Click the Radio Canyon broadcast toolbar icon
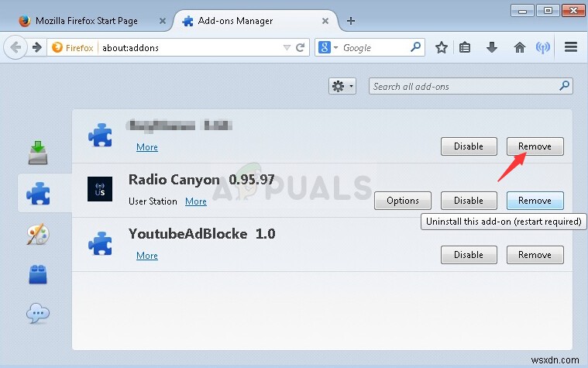This screenshot has height=368, width=588. click(x=542, y=47)
